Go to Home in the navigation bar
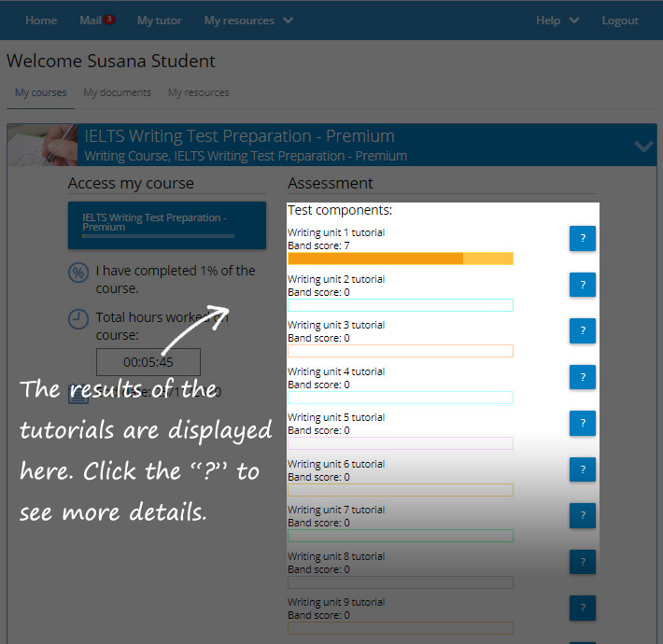This screenshot has height=644, width=663. pos(41,21)
